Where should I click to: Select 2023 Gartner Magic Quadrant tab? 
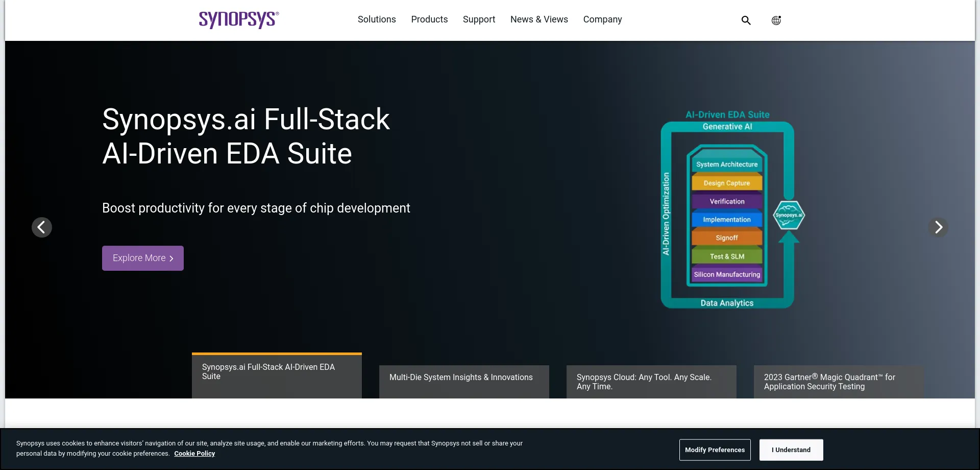(x=839, y=382)
